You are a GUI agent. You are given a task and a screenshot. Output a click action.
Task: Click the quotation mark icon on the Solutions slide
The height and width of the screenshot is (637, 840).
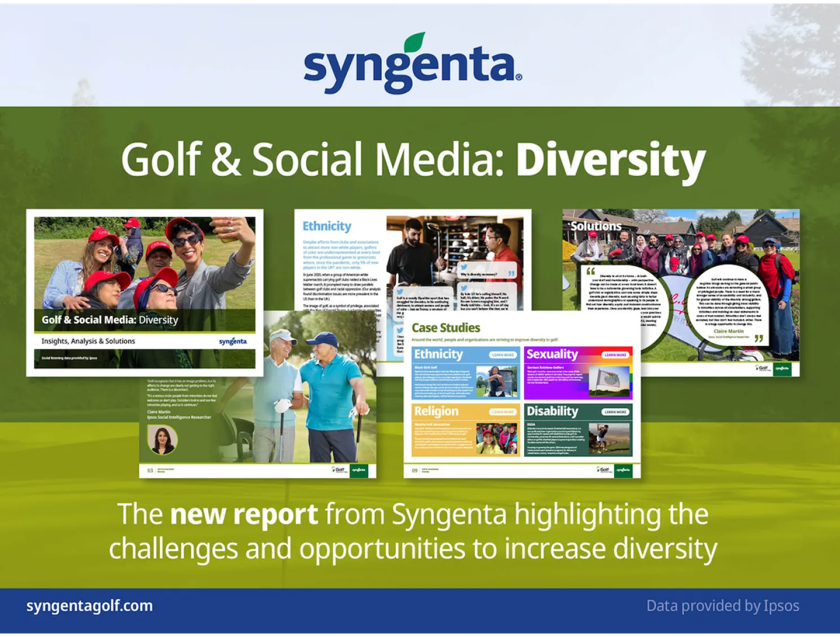592,271
